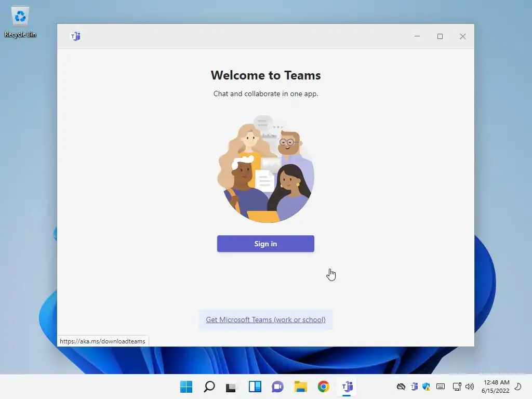532x399 pixels.
Task: Close the Teams window
Action: (463, 36)
